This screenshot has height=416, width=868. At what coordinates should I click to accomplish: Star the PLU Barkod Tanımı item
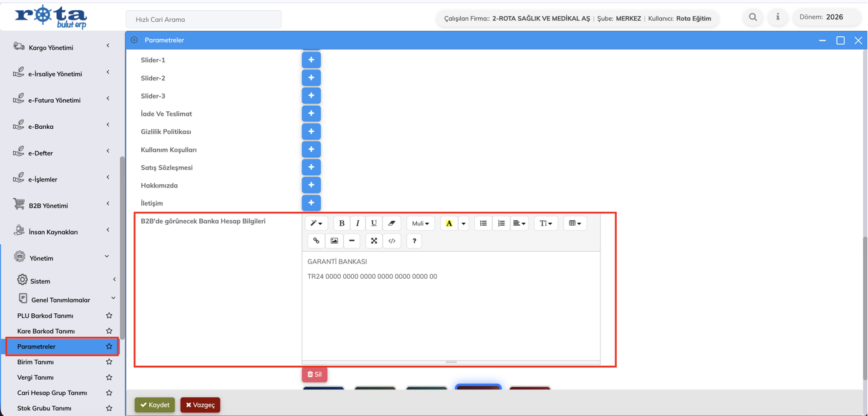(x=109, y=316)
